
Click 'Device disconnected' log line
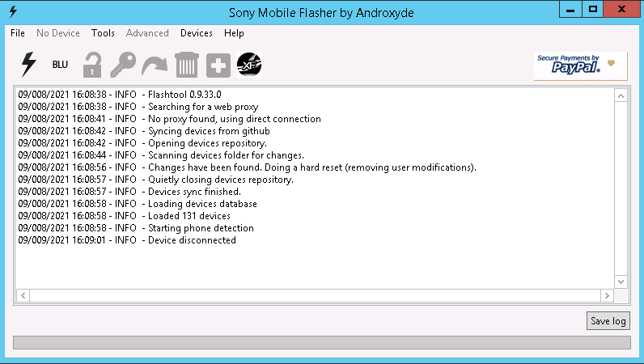pyautogui.click(x=127, y=240)
